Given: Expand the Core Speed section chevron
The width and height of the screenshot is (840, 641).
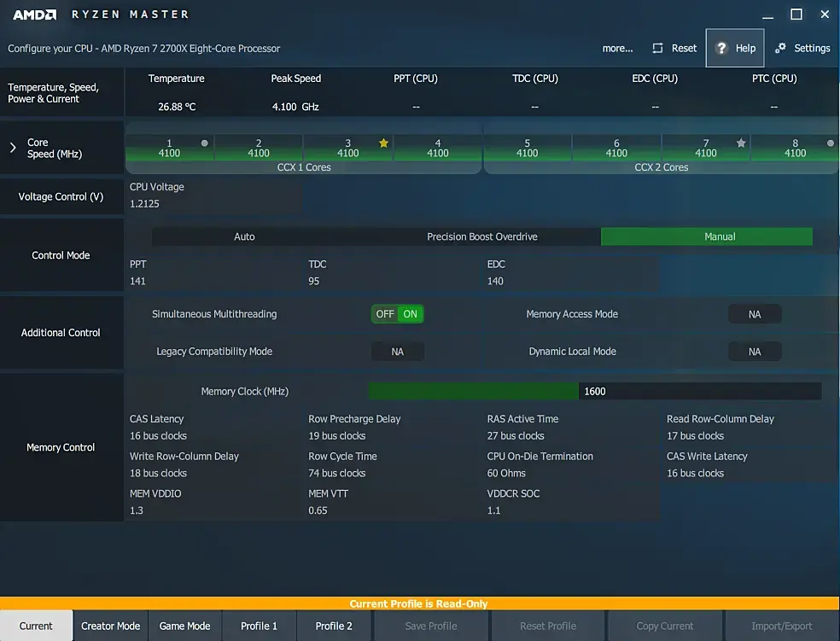Looking at the screenshot, I should [x=13, y=148].
